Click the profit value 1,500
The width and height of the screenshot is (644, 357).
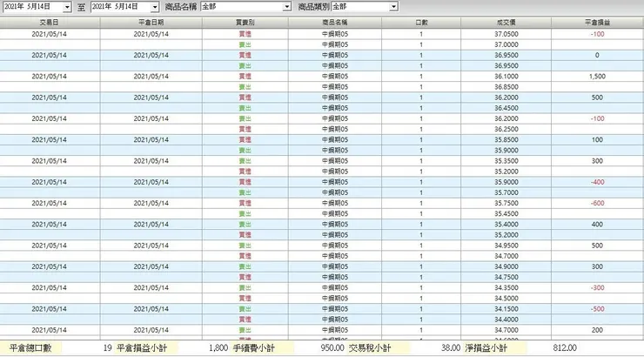[597, 77]
